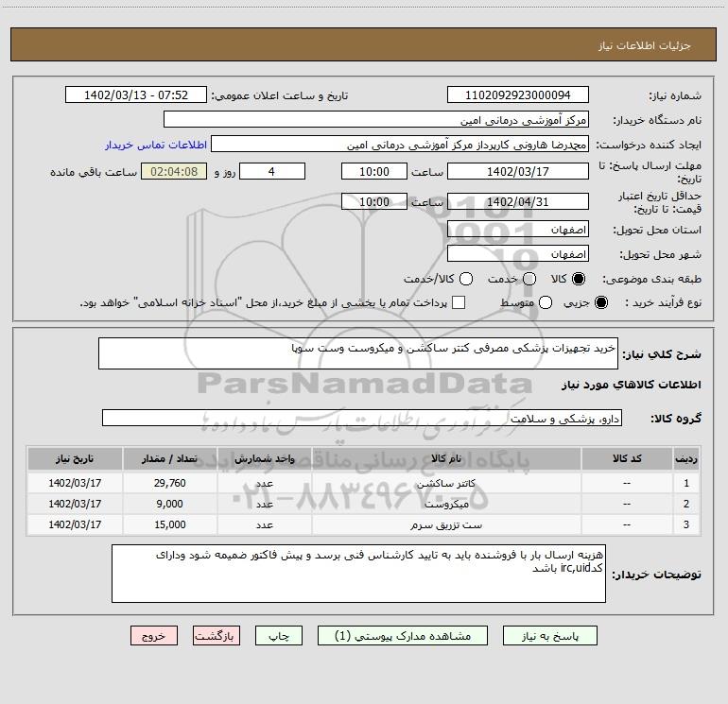Click the پاسخ به نیاز button
Image resolution: width=728 pixels, height=704 pixels.
(x=550, y=636)
